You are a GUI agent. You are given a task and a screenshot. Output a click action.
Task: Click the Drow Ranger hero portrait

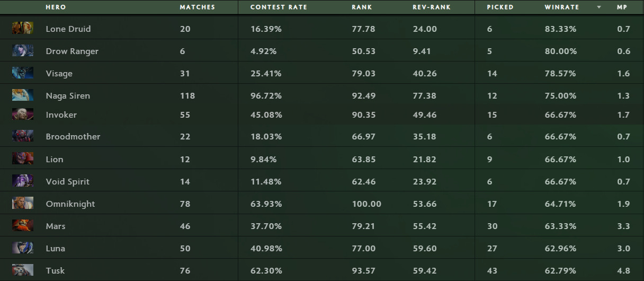[x=23, y=51]
